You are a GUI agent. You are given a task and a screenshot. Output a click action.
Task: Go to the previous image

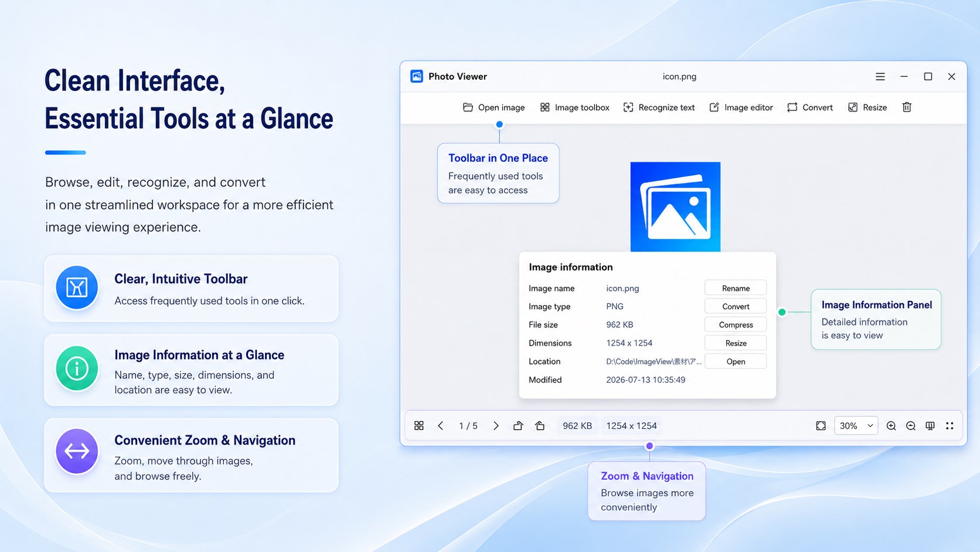[441, 426]
